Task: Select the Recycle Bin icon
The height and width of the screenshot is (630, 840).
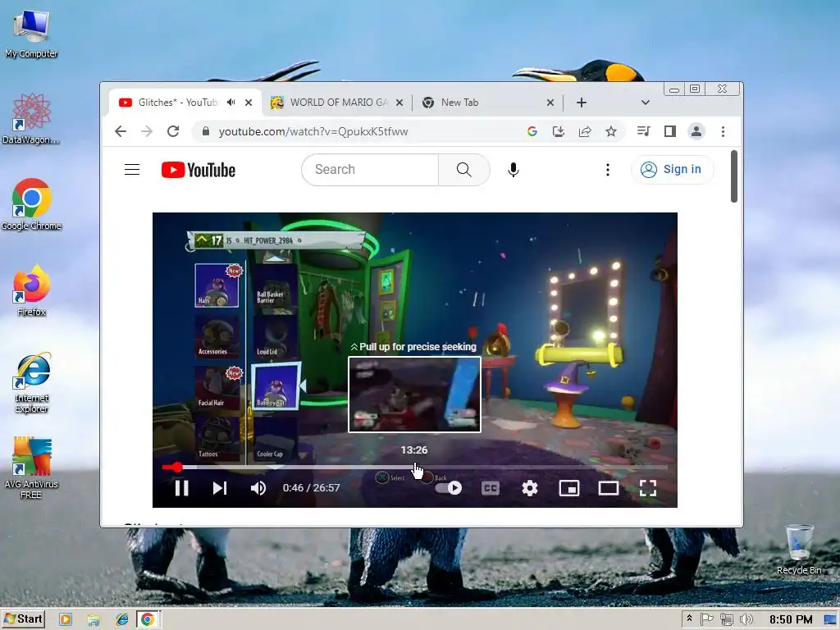Action: click(799, 550)
